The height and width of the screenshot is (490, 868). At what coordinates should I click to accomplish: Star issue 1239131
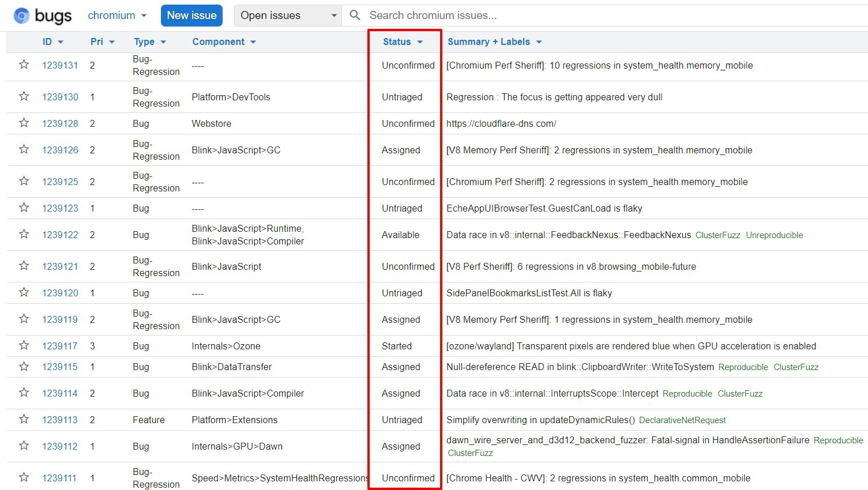(x=24, y=65)
